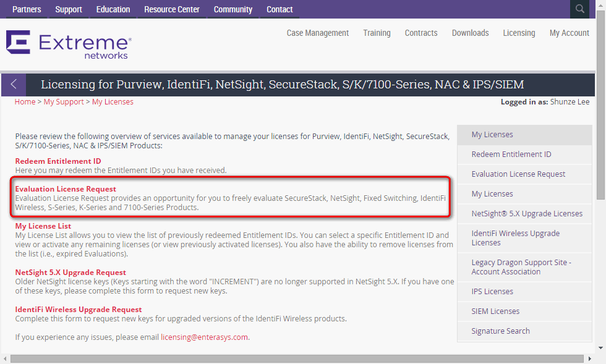Image resolution: width=606 pixels, height=364 pixels.
Task: Click the vertical scrollbar down arrow
Action: pyautogui.click(x=600, y=348)
